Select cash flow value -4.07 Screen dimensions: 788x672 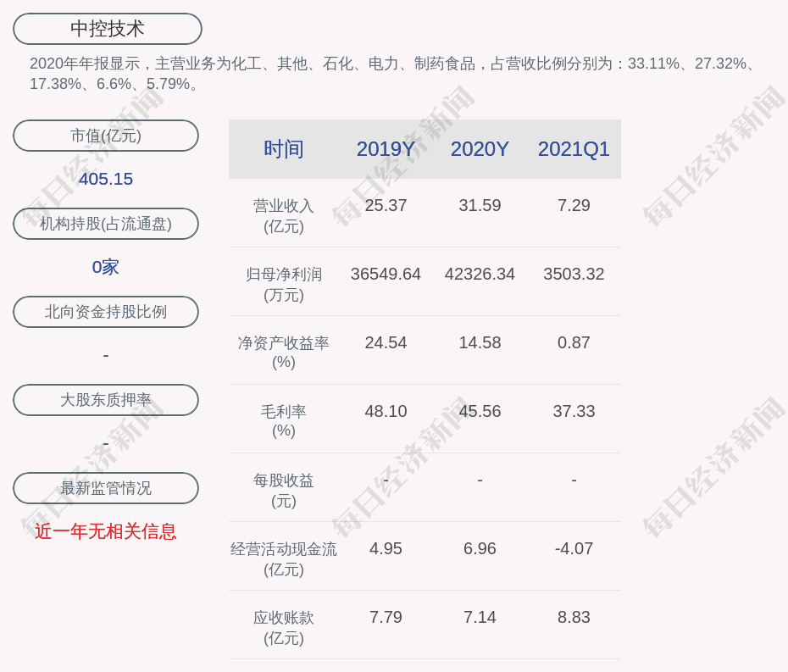[x=574, y=548]
